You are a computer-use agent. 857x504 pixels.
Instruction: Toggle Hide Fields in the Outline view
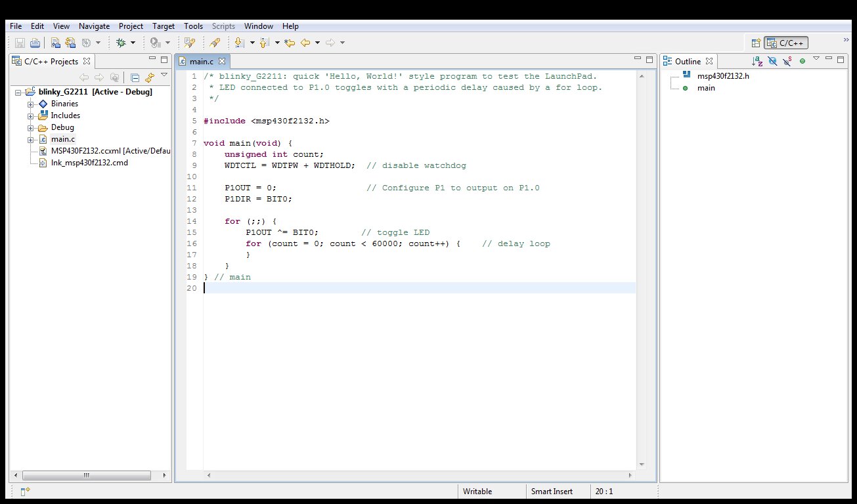coord(772,60)
